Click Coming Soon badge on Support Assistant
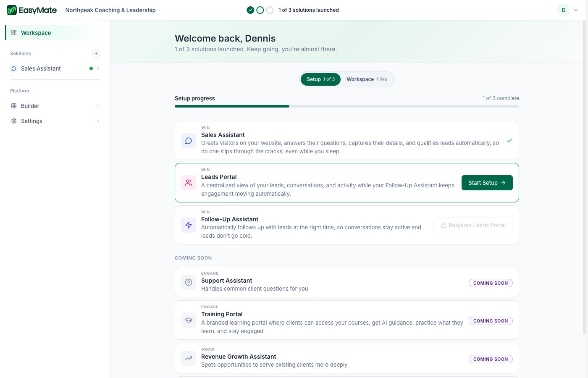Screen dimensions: 588x378 click(491, 283)
